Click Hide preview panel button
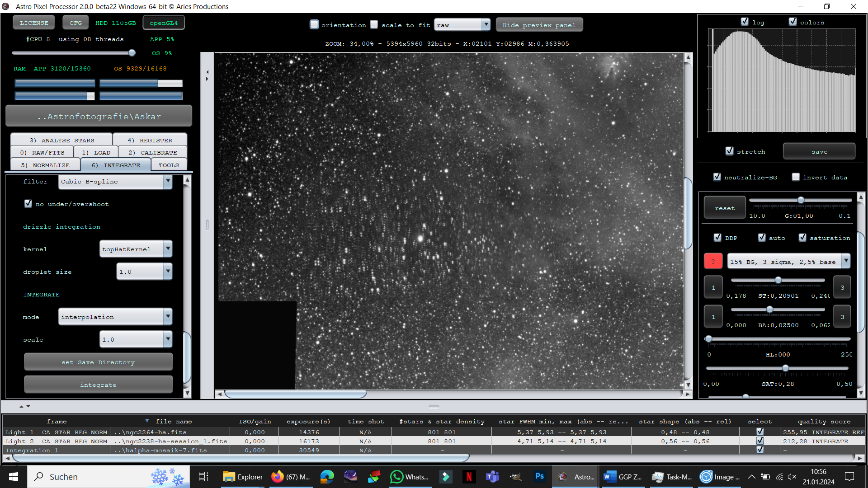 [539, 25]
